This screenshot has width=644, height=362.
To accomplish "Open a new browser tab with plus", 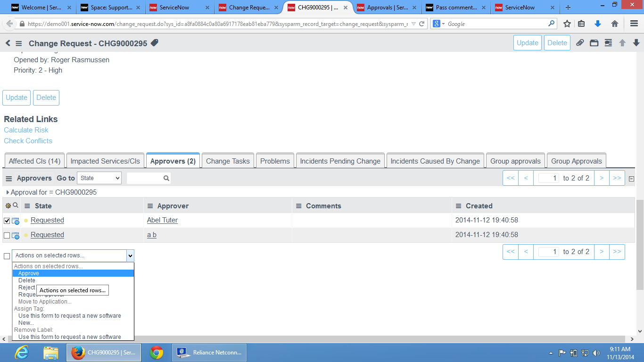I will pos(568,8).
